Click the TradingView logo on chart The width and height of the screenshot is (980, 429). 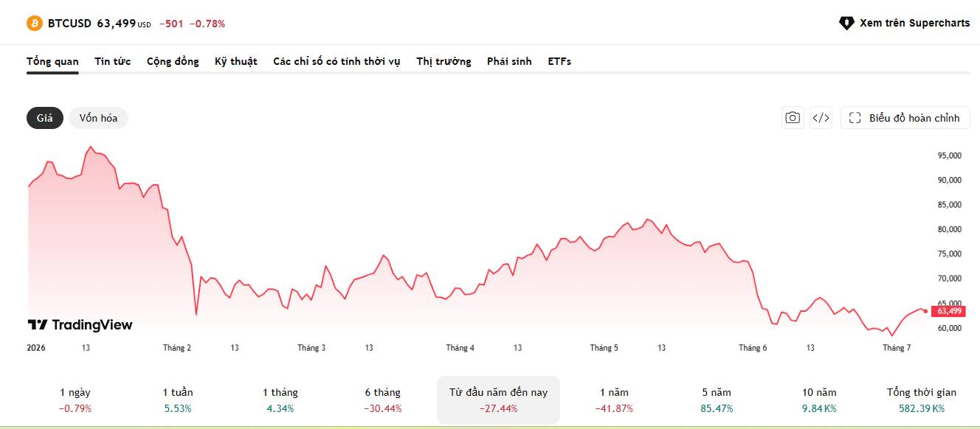[x=80, y=325]
